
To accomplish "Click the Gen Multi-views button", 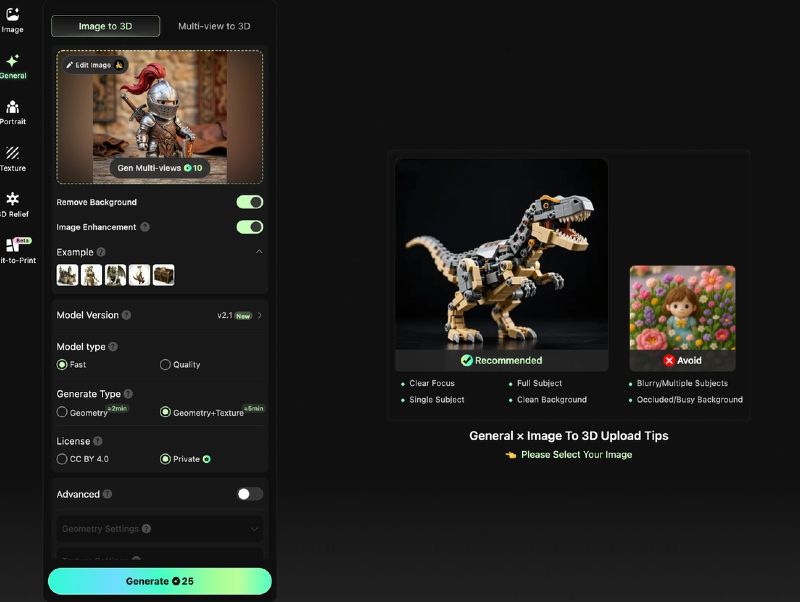I will point(160,168).
